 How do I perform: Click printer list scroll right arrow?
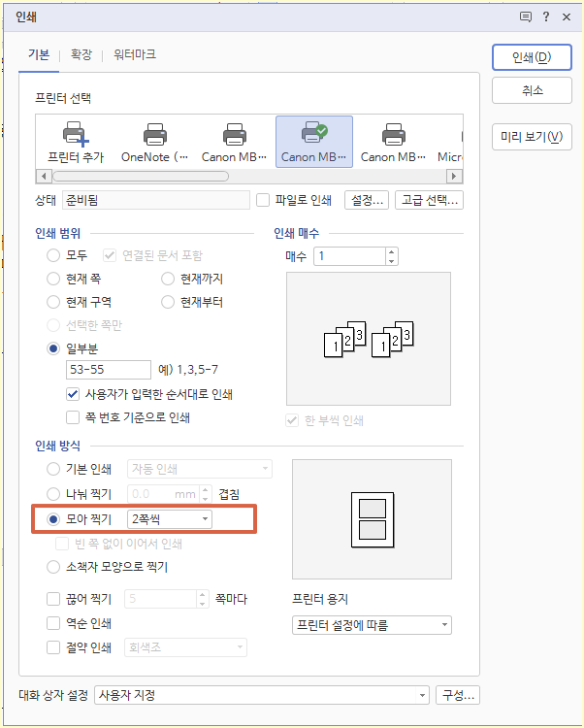click(x=454, y=177)
